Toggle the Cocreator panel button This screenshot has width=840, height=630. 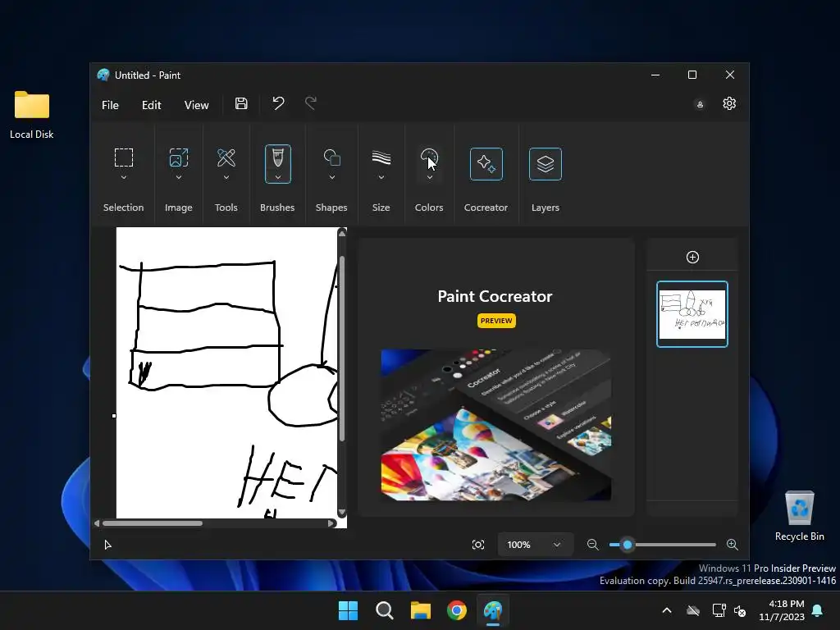[x=486, y=164]
